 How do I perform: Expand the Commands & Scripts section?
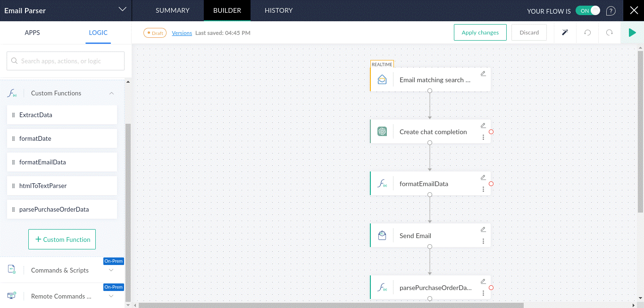[x=111, y=270]
